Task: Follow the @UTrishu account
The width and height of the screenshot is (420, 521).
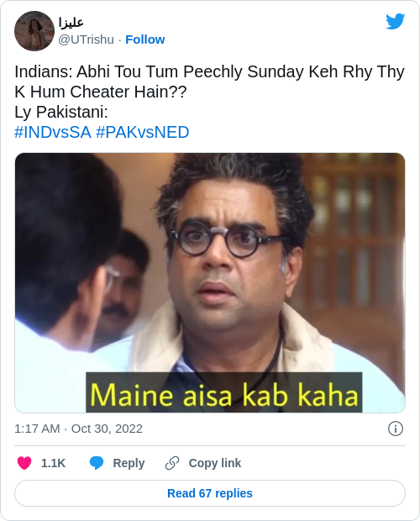Action: tap(145, 39)
